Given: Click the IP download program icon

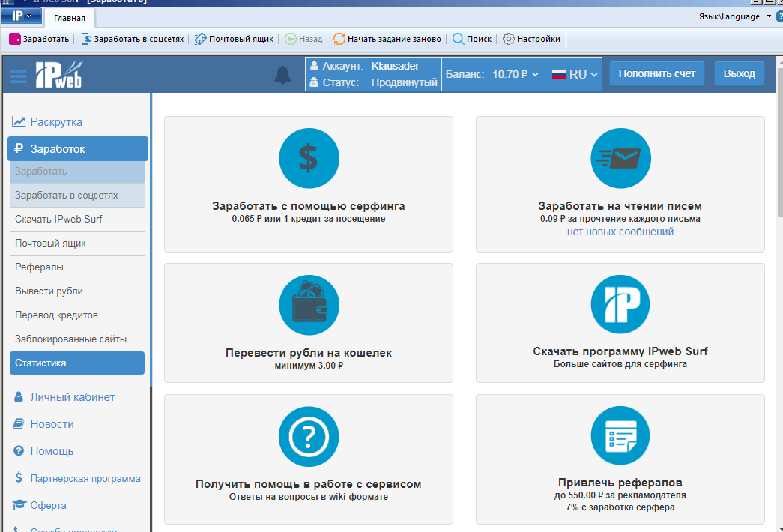Looking at the screenshot, I should click(x=620, y=304).
